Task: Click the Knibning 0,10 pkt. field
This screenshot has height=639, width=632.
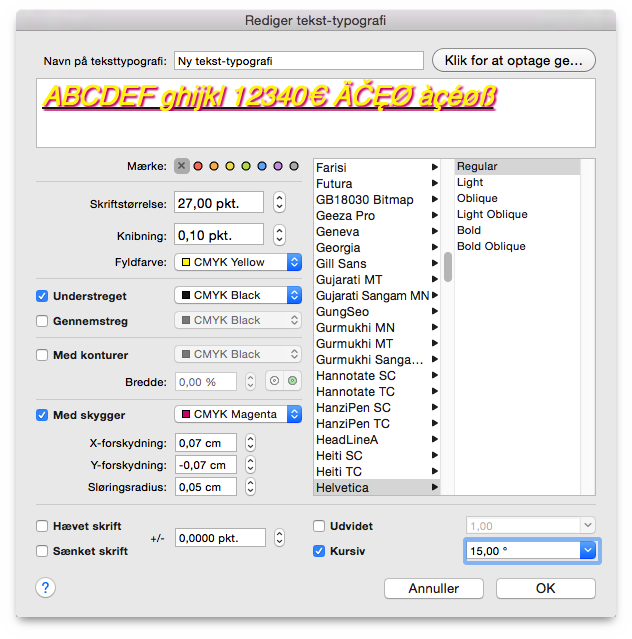Action: click(219, 235)
